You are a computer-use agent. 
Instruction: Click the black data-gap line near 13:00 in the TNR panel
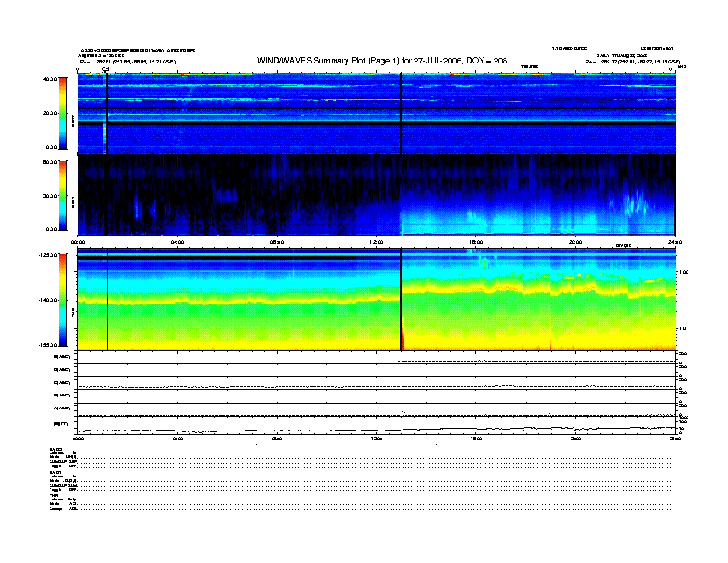tap(401, 300)
